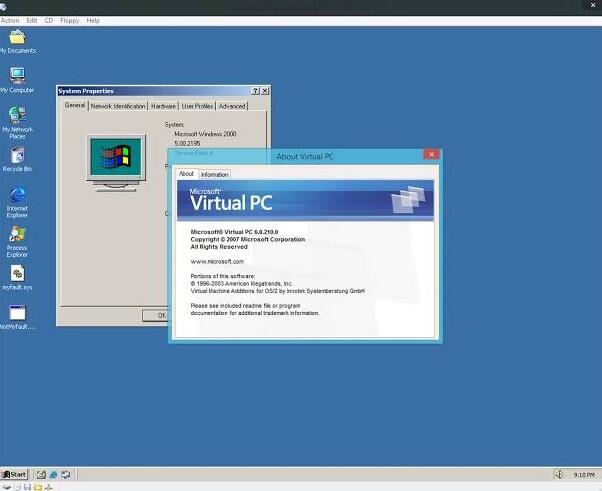Switch to the Information tab
602x491 pixels.
coord(215,175)
